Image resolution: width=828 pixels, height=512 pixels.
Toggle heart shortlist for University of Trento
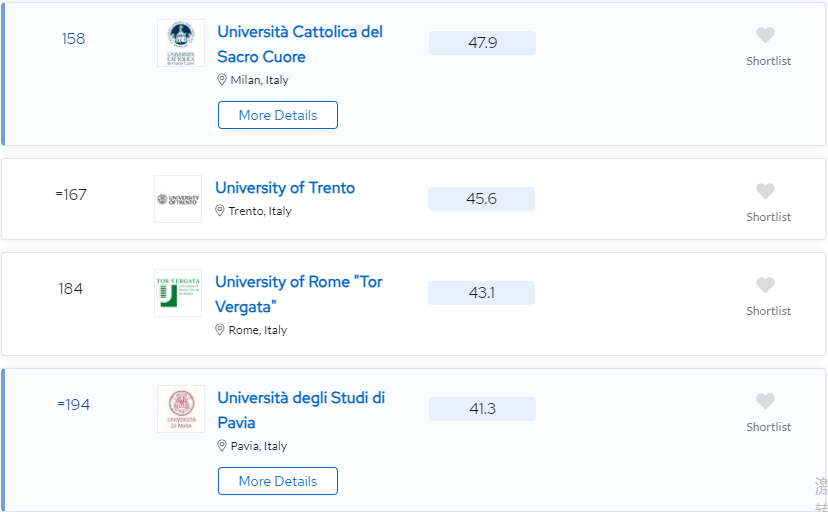[x=765, y=191]
